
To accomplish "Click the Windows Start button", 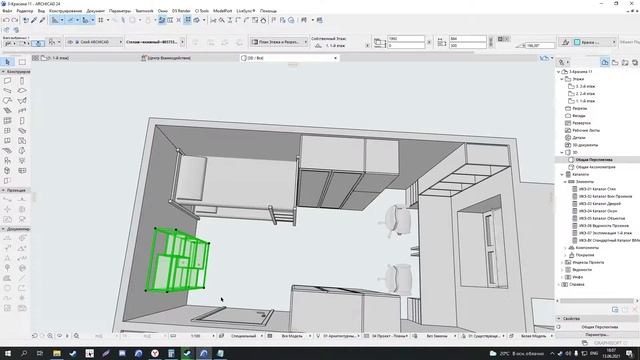I will pyautogui.click(x=7, y=353).
